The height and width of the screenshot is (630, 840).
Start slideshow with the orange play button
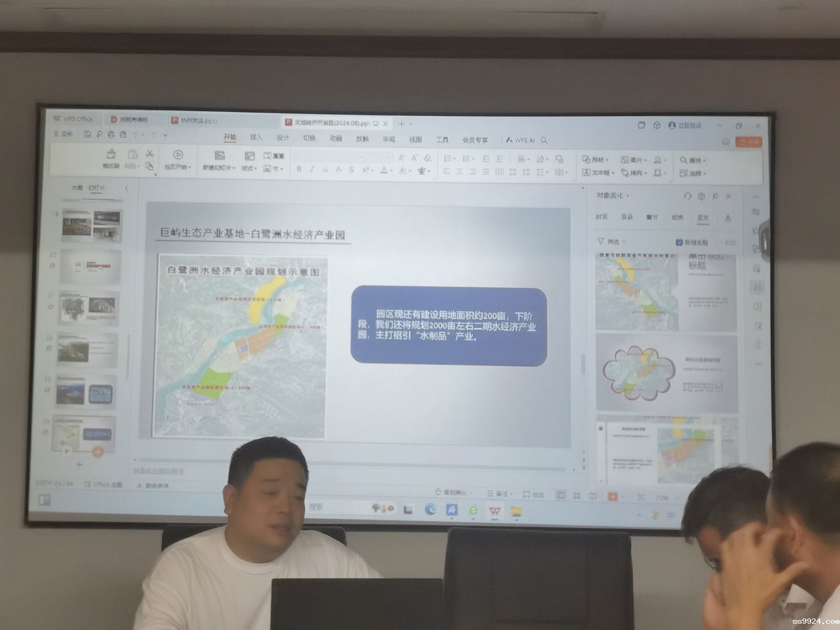(612, 496)
